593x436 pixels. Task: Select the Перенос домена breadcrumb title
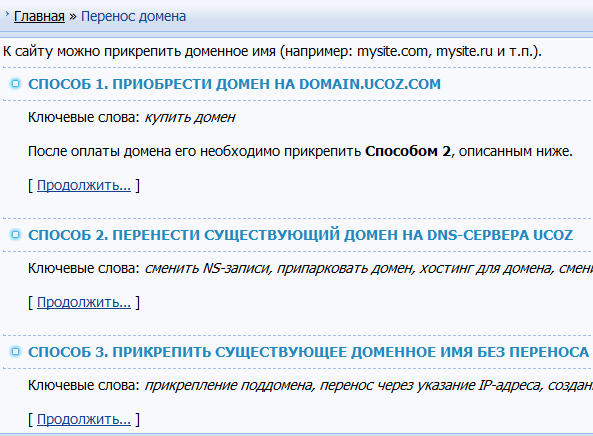pos(134,17)
